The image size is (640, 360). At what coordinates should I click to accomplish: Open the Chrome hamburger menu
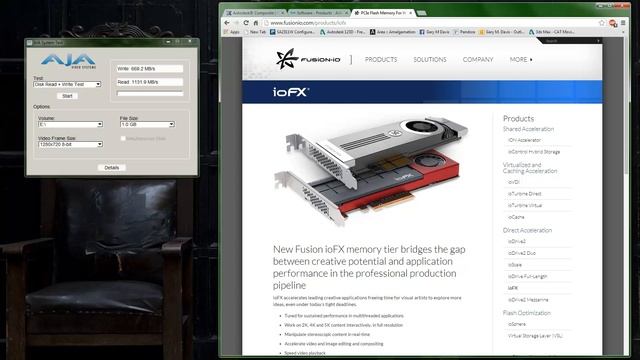pos(623,23)
